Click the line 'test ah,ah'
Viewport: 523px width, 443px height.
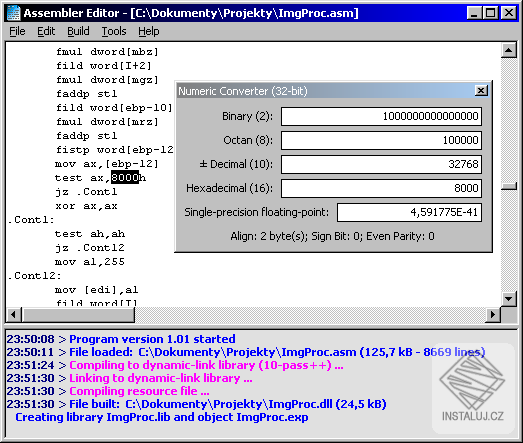pyautogui.click(x=90, y=234)
